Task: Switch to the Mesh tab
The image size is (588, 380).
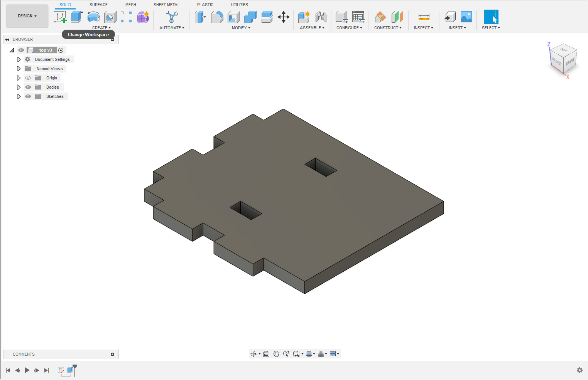Action: tap(131, 5)
